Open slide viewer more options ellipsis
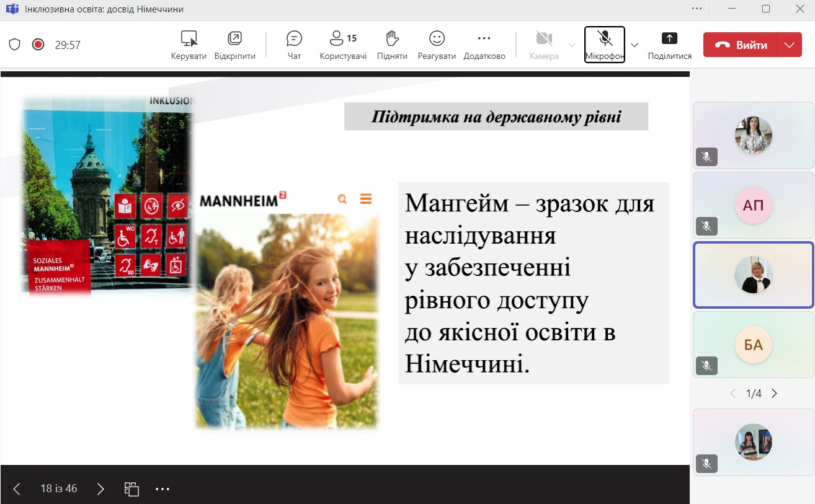The width and height of the screenshot is (815, 504). click(x=163, y=489)
